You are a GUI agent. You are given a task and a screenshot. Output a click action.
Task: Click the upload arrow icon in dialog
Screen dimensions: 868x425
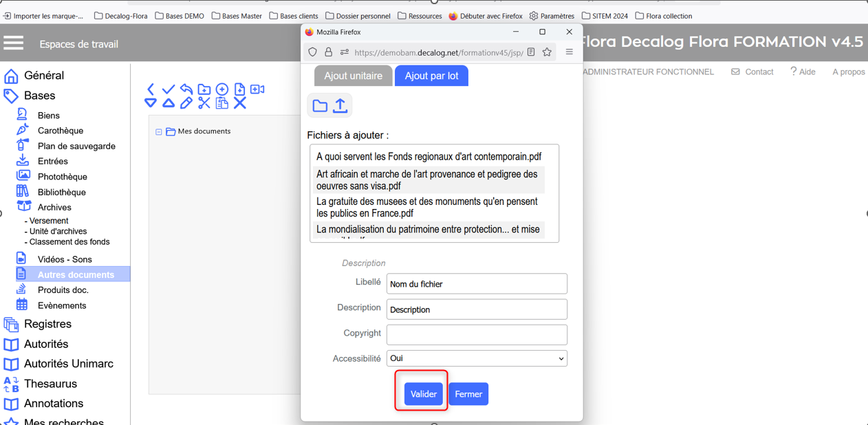click(340, 106)
